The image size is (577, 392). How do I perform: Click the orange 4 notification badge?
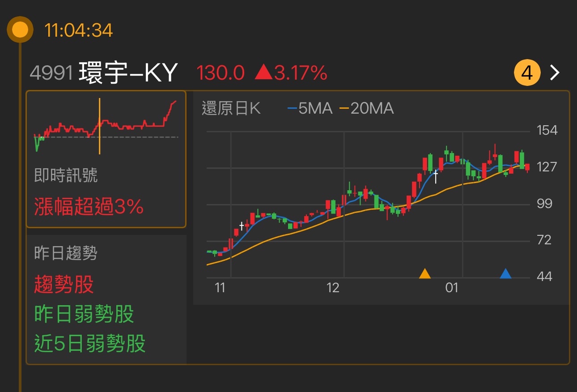pos(527,72)
